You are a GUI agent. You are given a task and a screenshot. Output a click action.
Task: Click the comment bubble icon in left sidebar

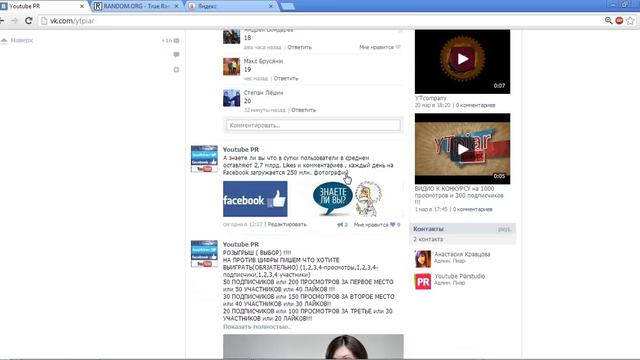tap(176, 55)
